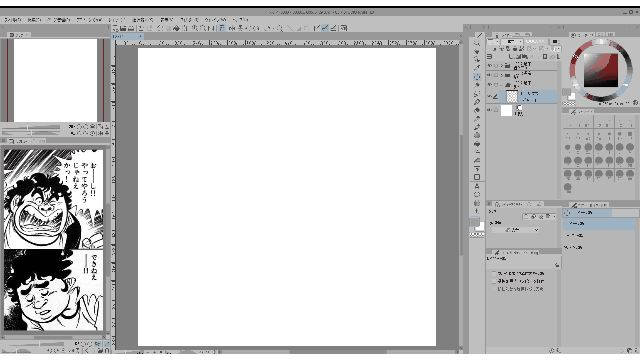Expand the second layer folder arrow
This screenshot has width=640, height=360.
coord(502,75)
